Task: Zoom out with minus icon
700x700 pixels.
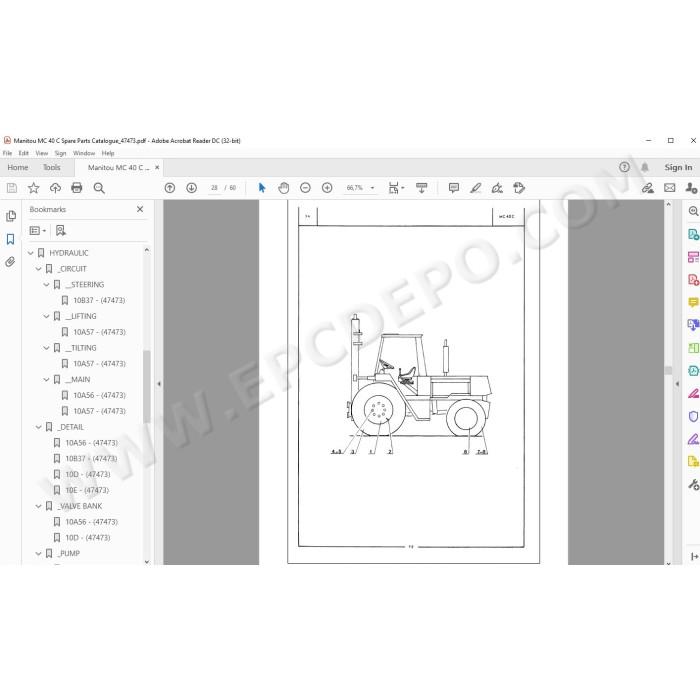Action: [305, 188]
